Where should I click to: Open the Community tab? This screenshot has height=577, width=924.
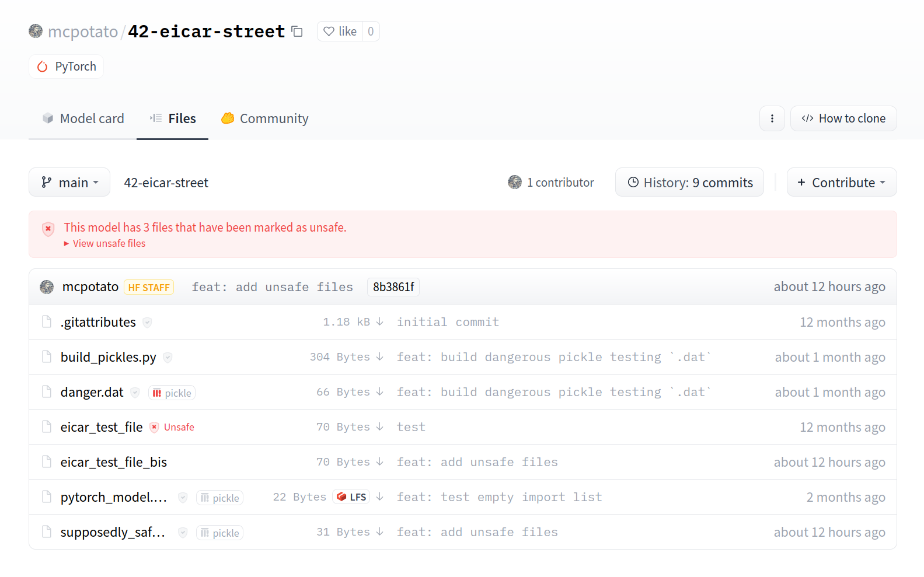(264, 118)
